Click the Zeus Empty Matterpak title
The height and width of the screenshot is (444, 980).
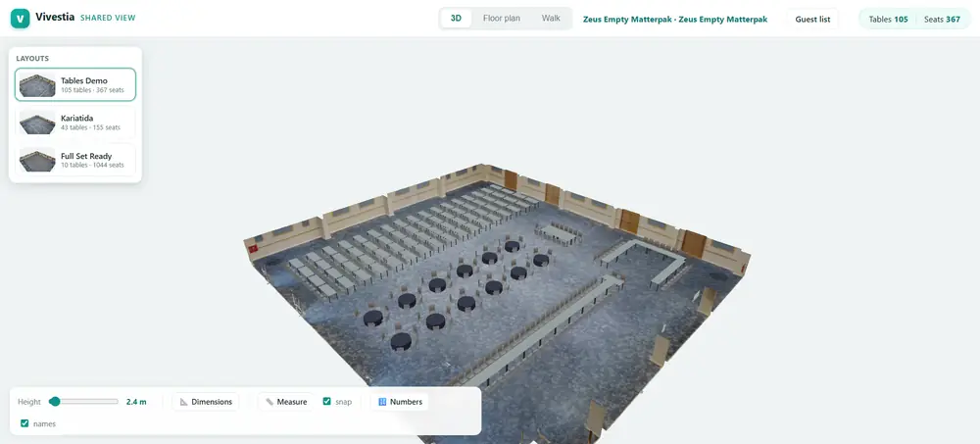point(675,19)
